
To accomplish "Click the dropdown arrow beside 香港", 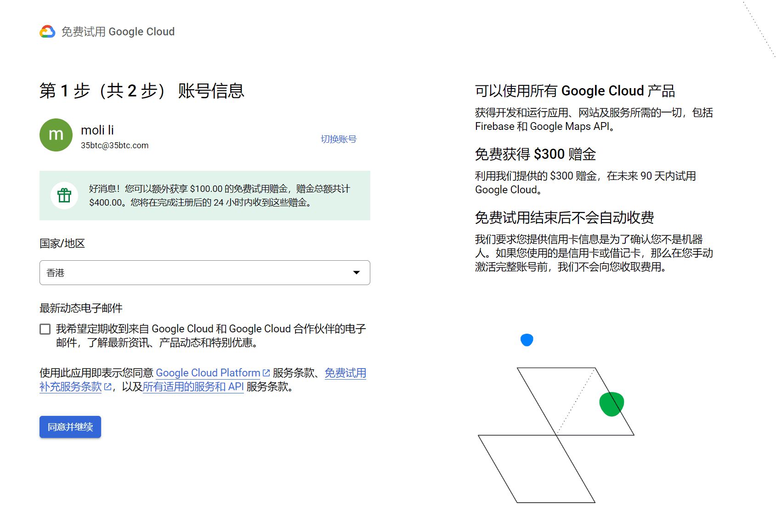I will click(x=356, y=273).
